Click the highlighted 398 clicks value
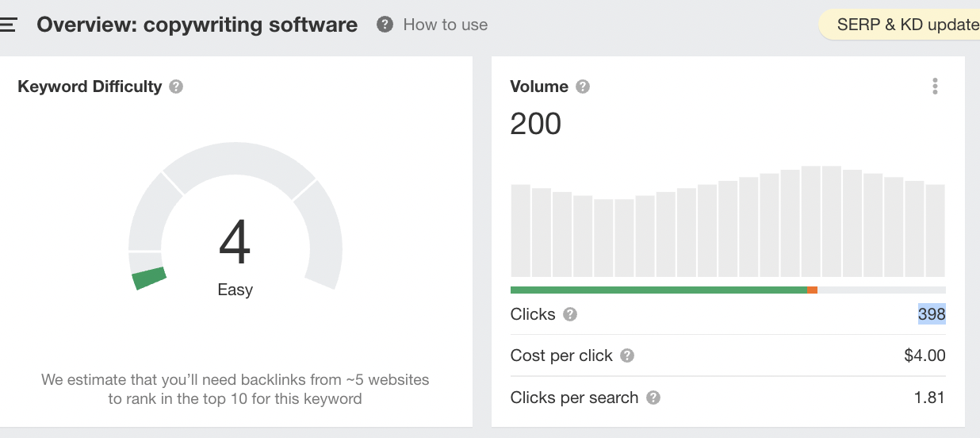 pyautogui.click(x=932, y=314)
